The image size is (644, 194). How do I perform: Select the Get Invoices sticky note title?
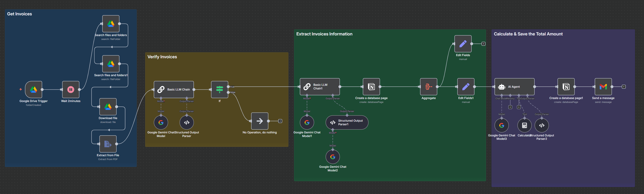click(x=19, y=14)
